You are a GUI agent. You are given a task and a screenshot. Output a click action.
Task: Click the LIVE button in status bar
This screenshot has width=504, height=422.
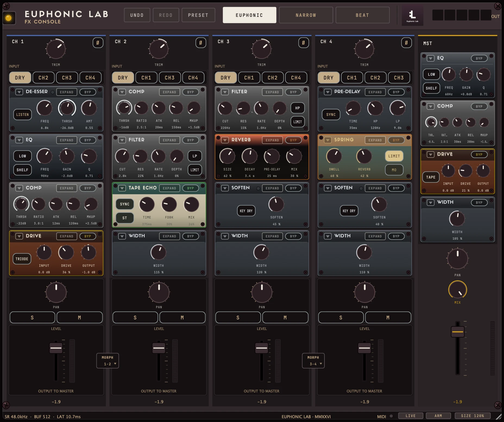pyautogui.click(x=411, y=416)
